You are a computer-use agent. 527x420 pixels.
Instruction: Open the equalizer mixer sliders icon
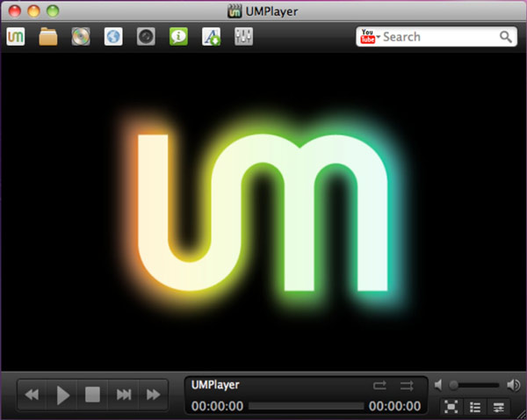pos(243,36)
